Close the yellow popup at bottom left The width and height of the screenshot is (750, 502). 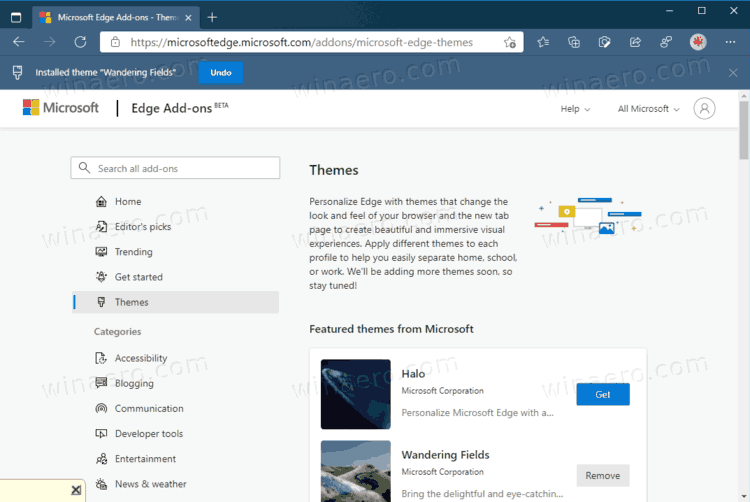(x=76, y=490)
